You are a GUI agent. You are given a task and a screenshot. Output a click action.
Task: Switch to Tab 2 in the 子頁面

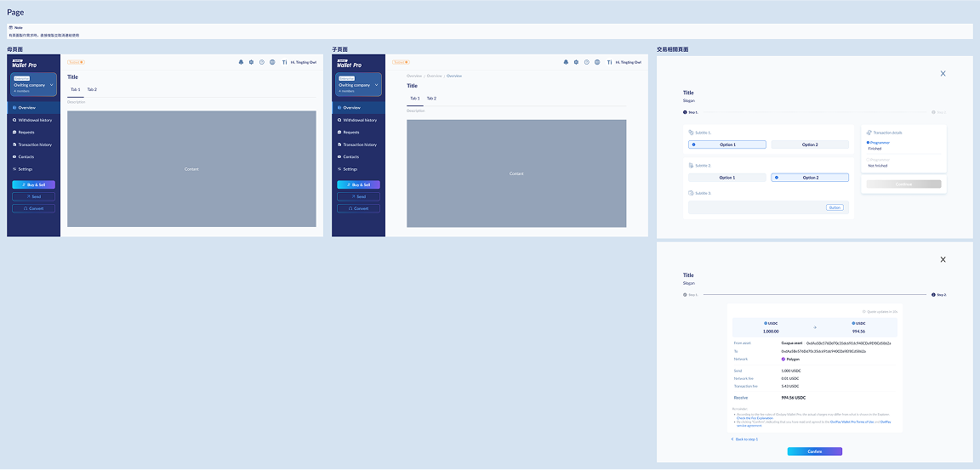click(431, 99)
